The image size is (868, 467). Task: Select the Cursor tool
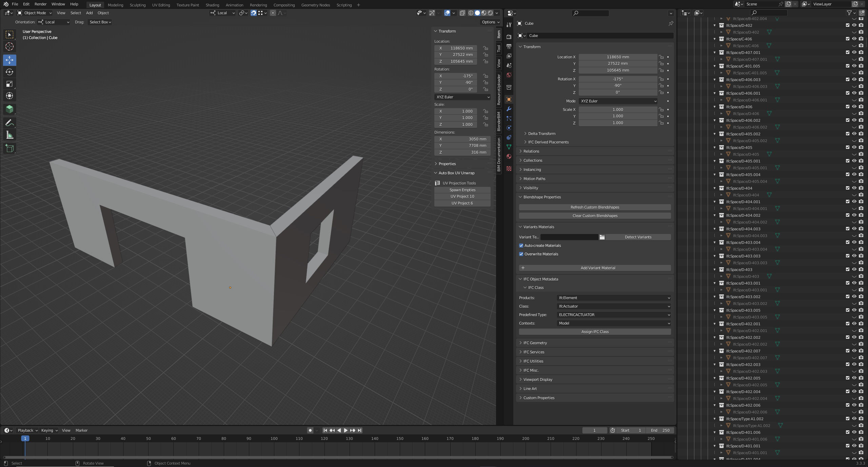tap(9, 46)
